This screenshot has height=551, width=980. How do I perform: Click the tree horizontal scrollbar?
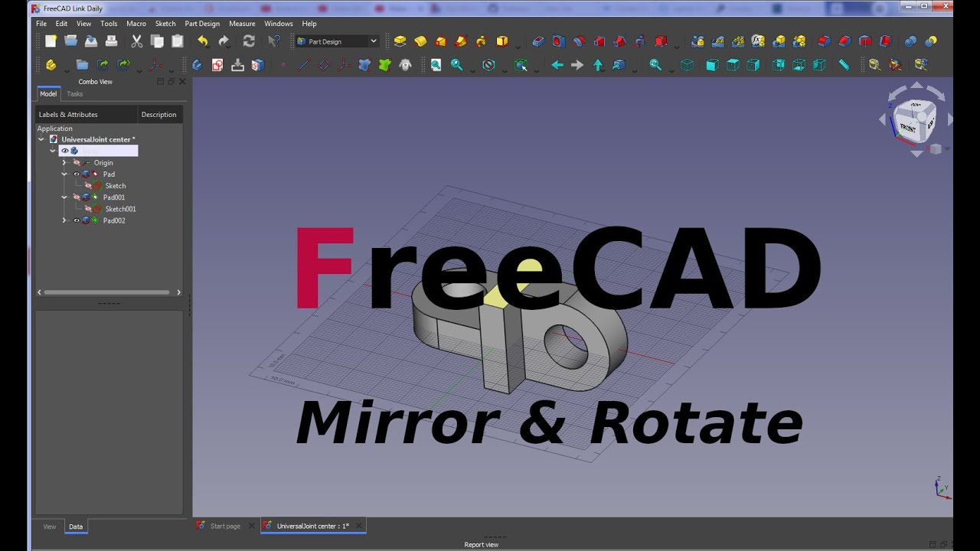[x=106, y=292]
